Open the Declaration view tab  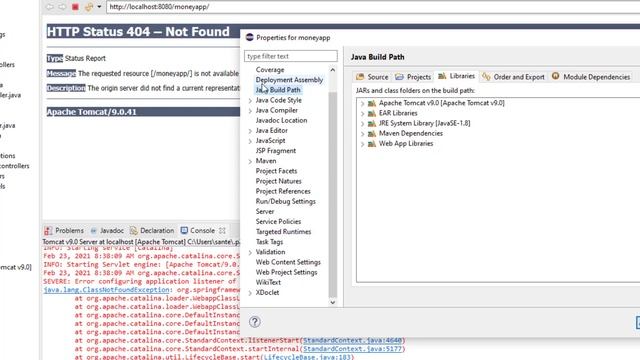click(x=152, y=231)
